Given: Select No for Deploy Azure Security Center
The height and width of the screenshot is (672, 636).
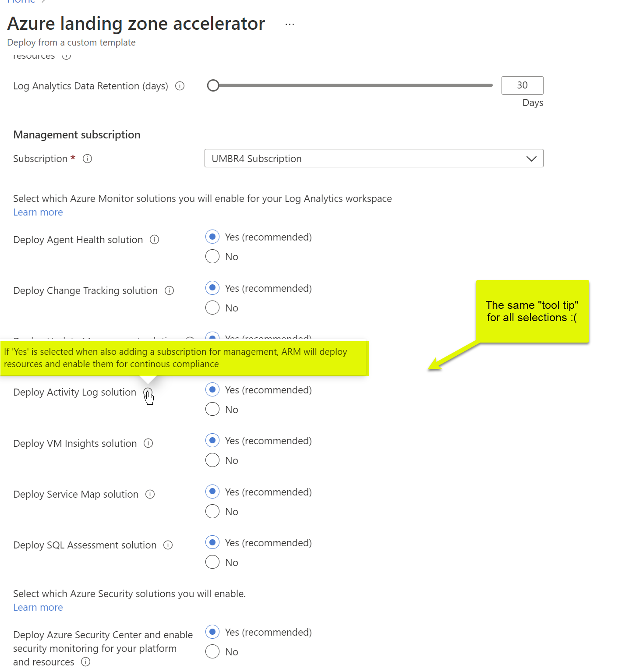Looking at the screenshot, I should click(x=212, y=651).
